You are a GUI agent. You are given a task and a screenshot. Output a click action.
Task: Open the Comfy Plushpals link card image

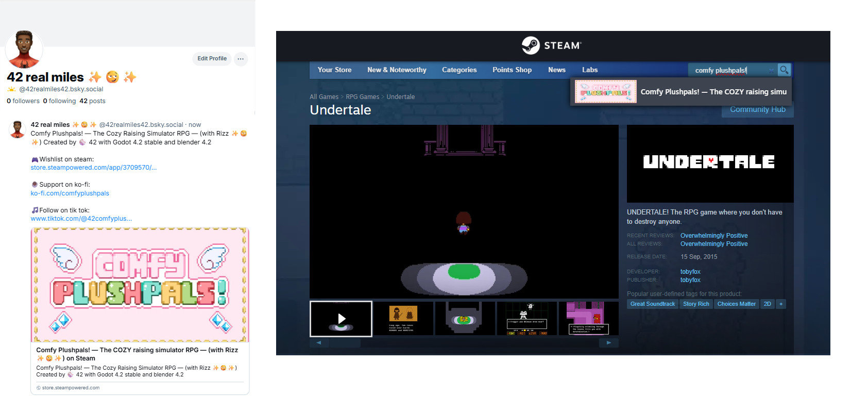[x=140, y=285]
